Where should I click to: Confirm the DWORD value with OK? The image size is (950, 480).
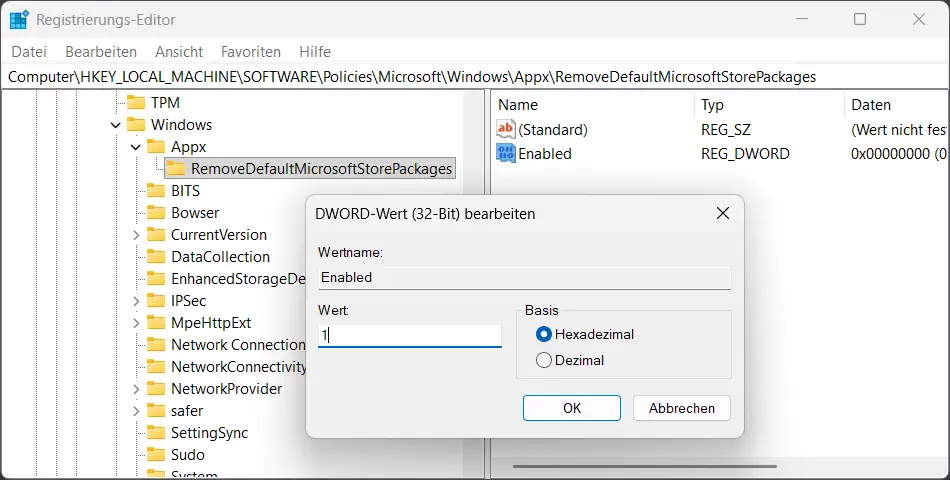(x=571, y=408)
